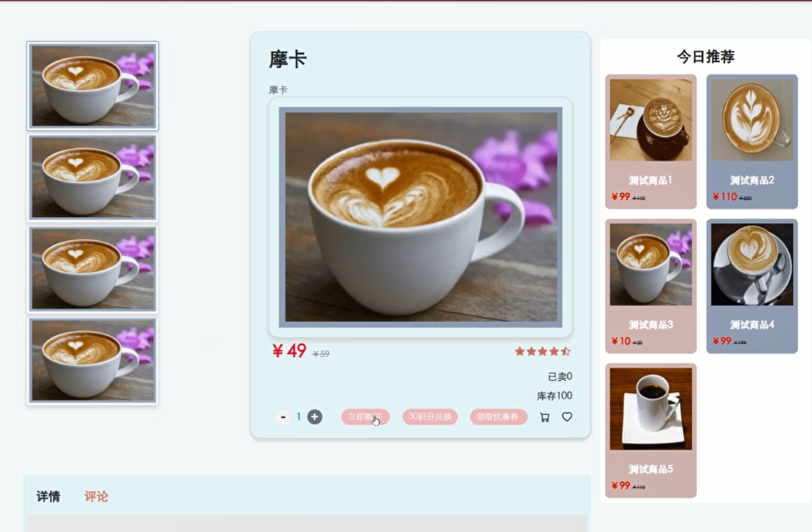Click the 今日推荐 heading

click(705, 57)
